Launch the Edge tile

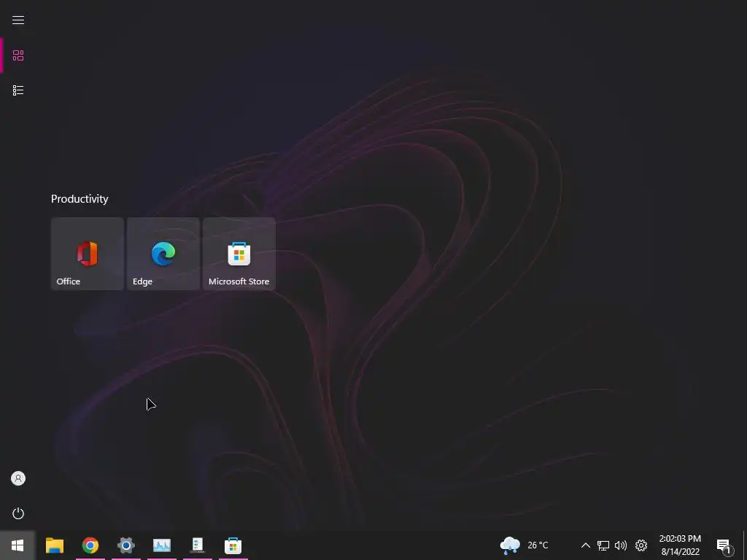tap(163, 254)
